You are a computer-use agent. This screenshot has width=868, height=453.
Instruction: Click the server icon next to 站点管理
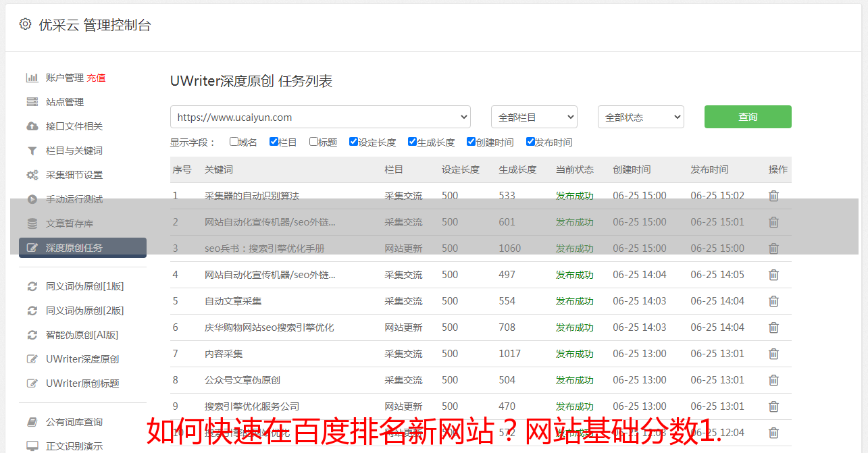click(x=32, y=102)
